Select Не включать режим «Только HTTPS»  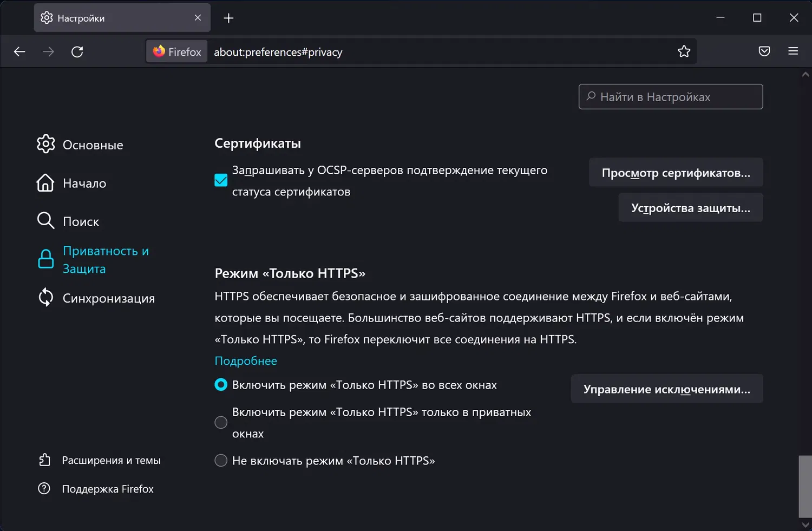click(221, 461)
